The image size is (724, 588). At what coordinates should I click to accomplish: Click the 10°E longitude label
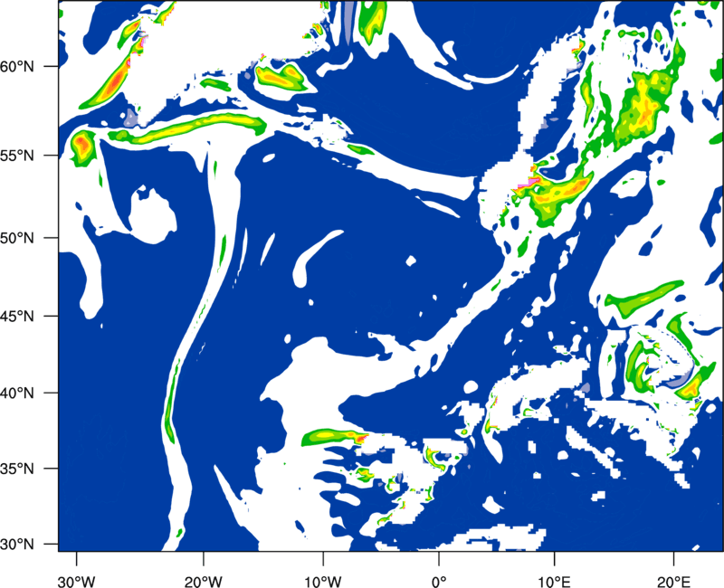[554, 582]
